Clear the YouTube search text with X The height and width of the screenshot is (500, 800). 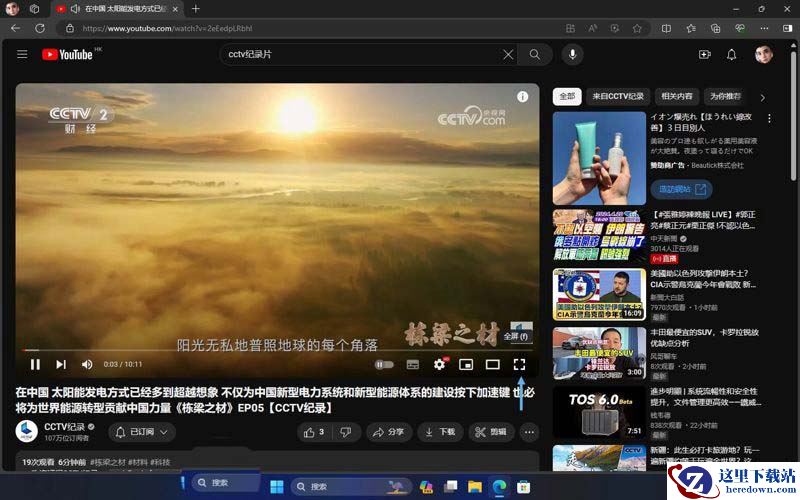coord(508,54)
